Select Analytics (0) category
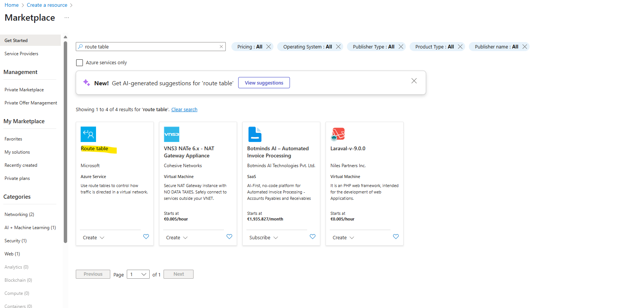The height and width of the screenshot is (308, 644). pos(17,267)
